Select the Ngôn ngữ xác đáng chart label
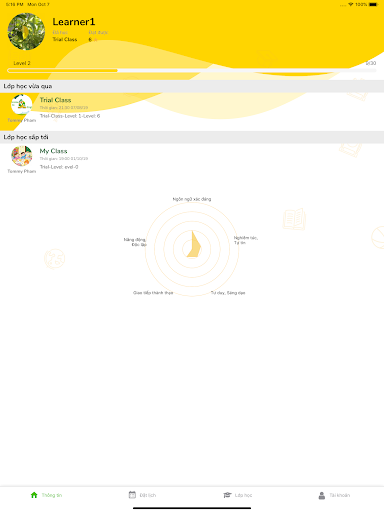This screenshot has width=384, height=512. tap(192, 199)
